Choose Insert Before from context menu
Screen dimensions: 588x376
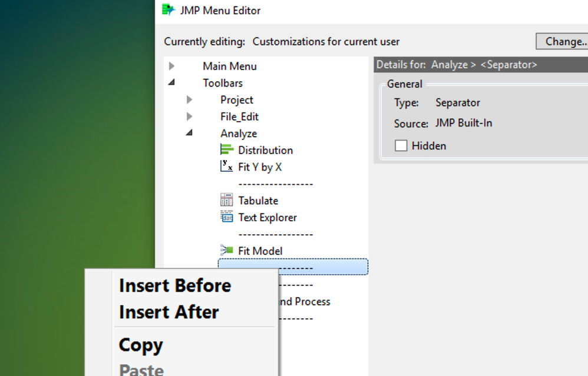[x=175, y=285]
